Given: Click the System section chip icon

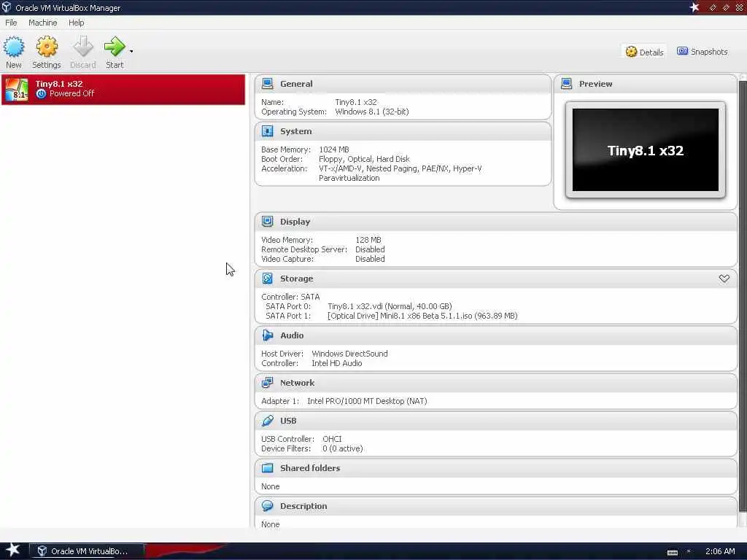Looking at the screenshot, I should coord(267,131).
